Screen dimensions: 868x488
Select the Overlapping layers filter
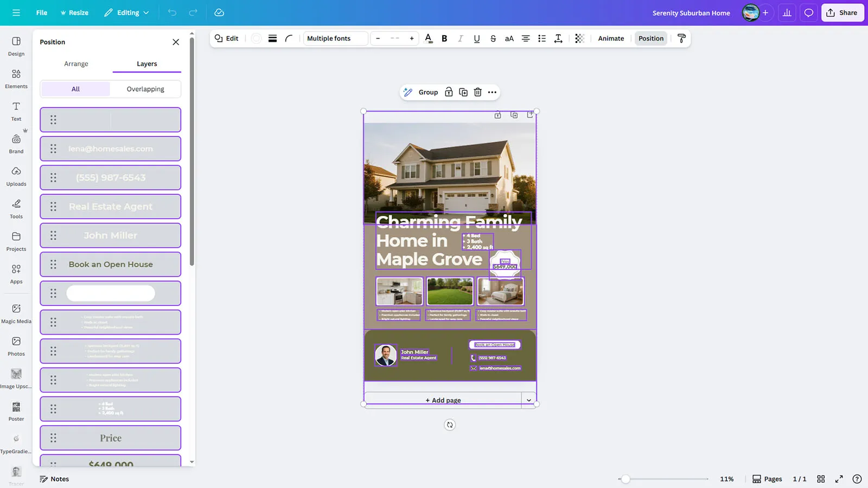[x=145, y=89]
